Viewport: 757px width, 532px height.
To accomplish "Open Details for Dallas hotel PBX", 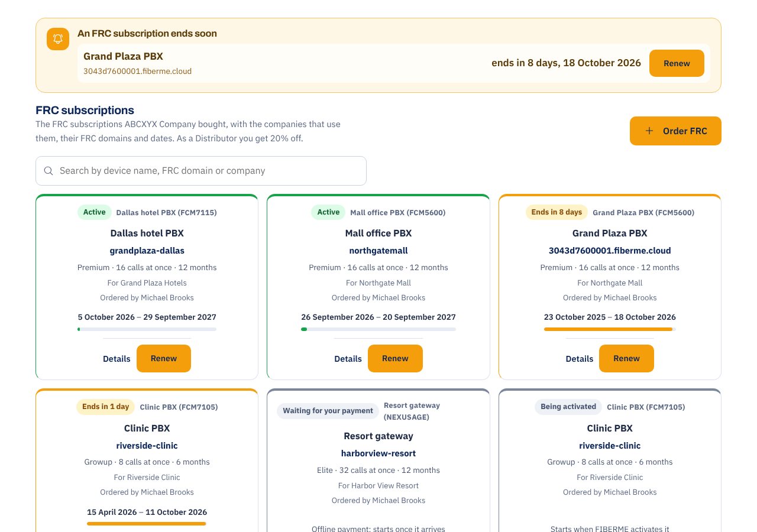I will coord(117,359).
